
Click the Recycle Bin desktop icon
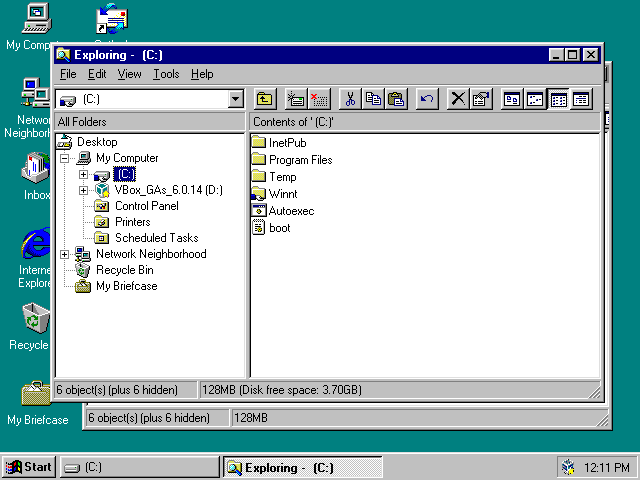[x=36, y=319]
